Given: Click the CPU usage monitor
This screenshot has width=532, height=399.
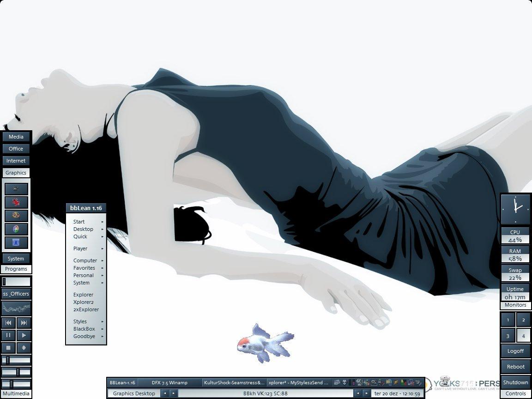Looking at the screenshot, I should click(x=515, y=236).
